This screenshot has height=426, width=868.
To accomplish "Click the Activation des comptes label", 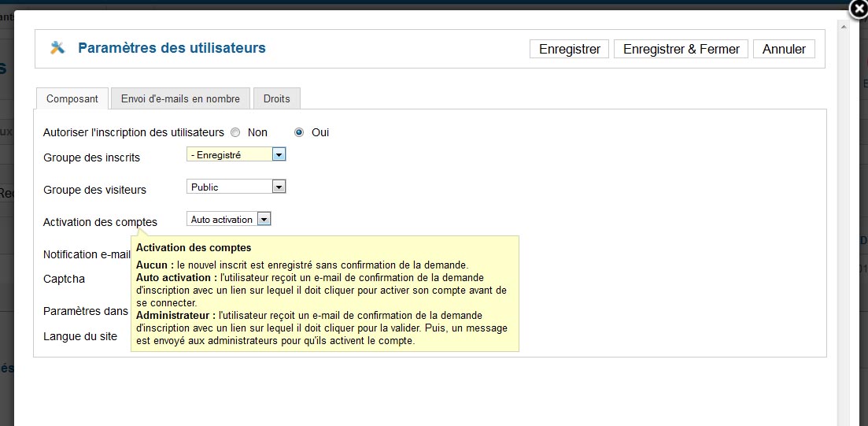I will click(100, 222).
